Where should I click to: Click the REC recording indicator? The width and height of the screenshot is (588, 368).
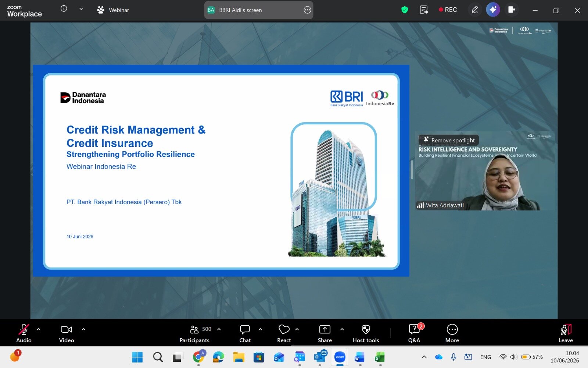tap(448, 10)
